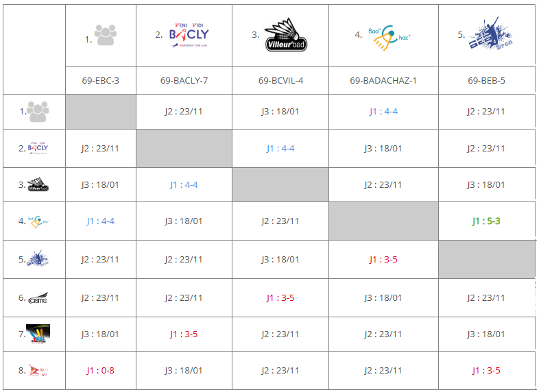
Task: Click the BEB logo in row 5
Action: click(38, 259)
